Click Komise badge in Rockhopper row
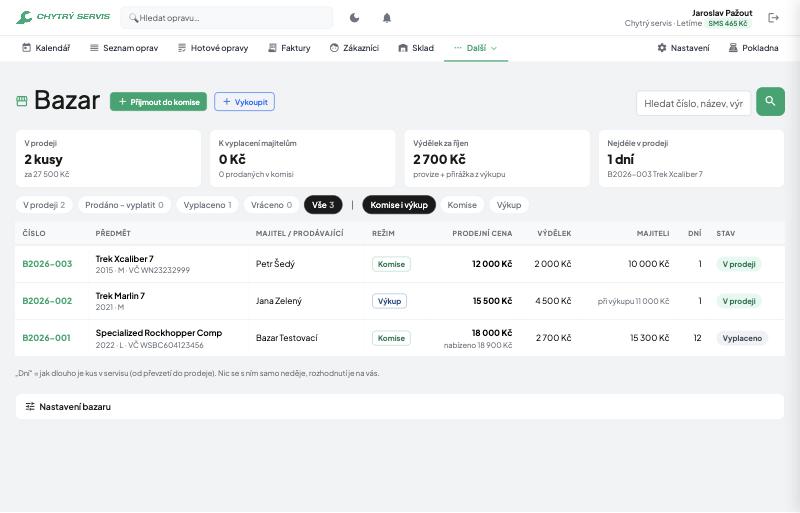 391,338
